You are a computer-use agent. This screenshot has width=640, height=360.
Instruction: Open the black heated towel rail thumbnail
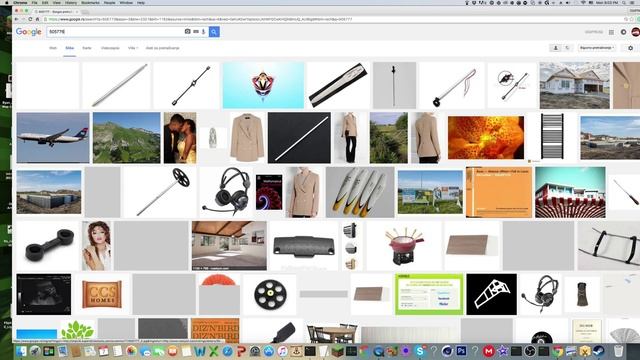[552, 136]
